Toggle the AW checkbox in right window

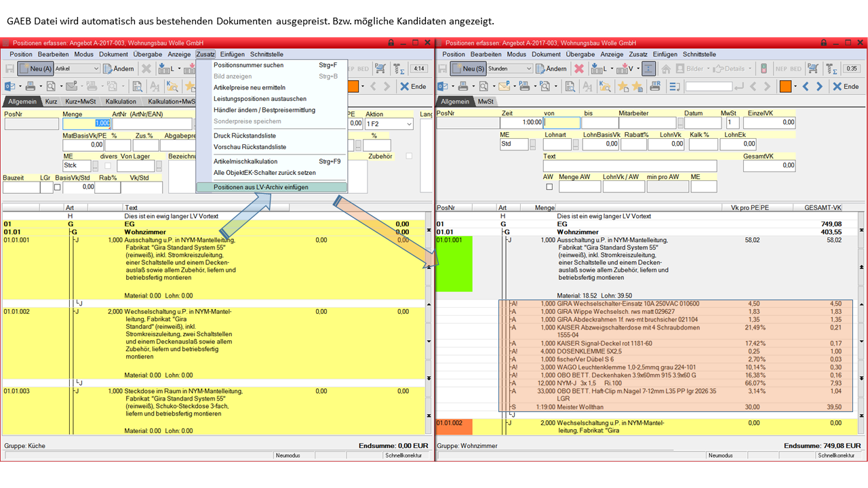(x=549, y=186)
